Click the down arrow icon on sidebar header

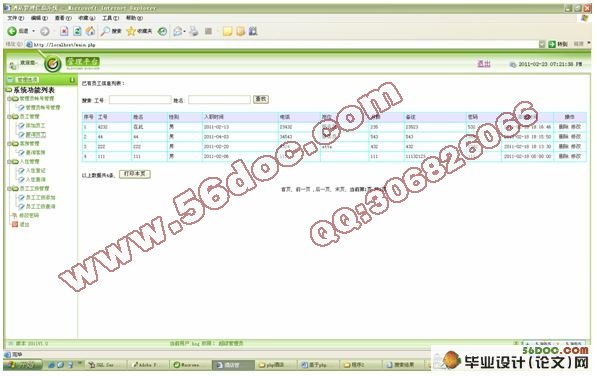point(72,80)
